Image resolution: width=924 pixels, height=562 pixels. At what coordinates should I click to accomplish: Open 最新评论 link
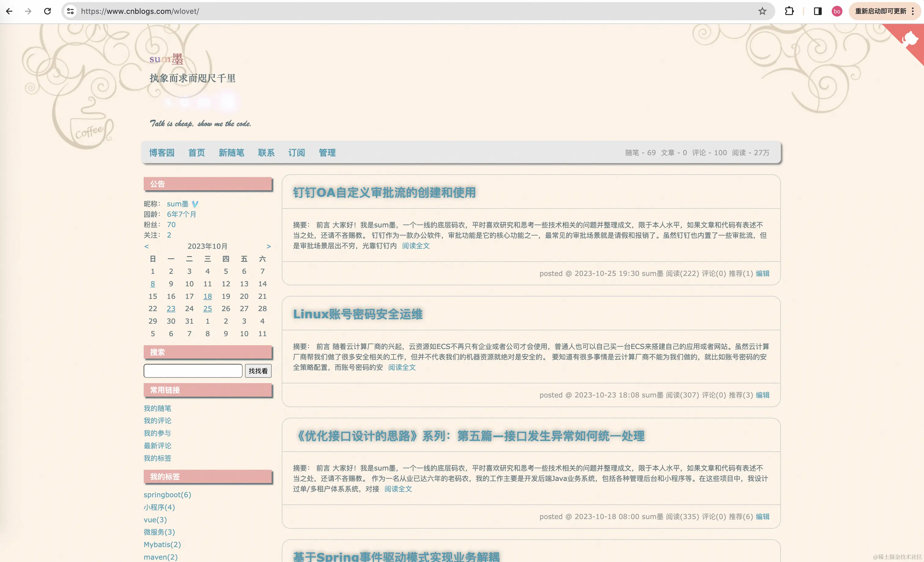point(157,446)
